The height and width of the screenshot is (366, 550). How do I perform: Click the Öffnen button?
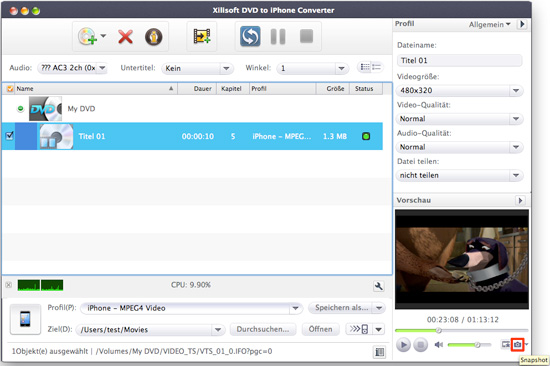pyautogui.click(x=320, y=329)
